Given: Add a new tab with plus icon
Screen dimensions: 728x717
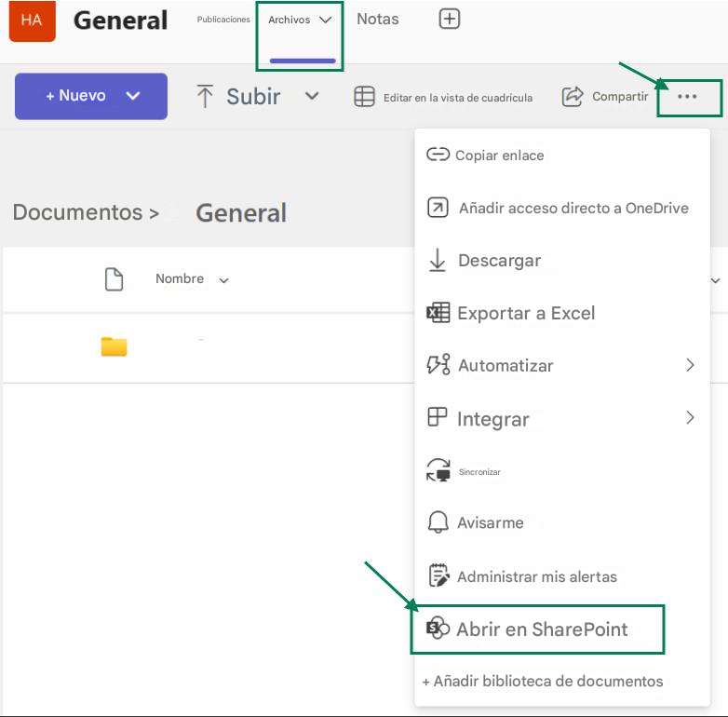Looking at the screenshot, I should tap(449, 19).
